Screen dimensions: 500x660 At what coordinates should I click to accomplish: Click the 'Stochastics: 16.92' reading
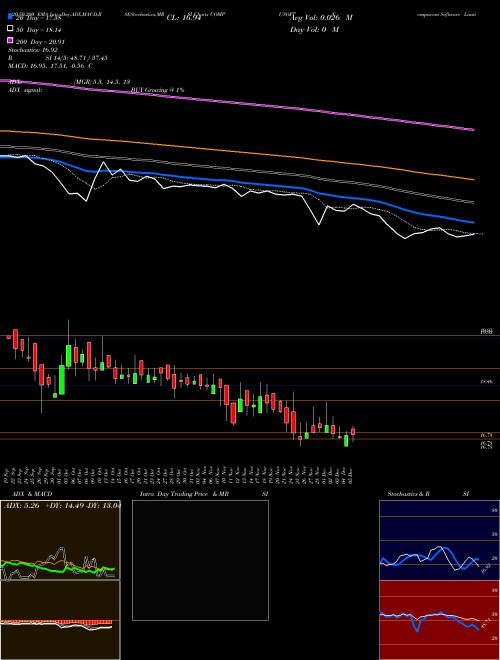33,50
